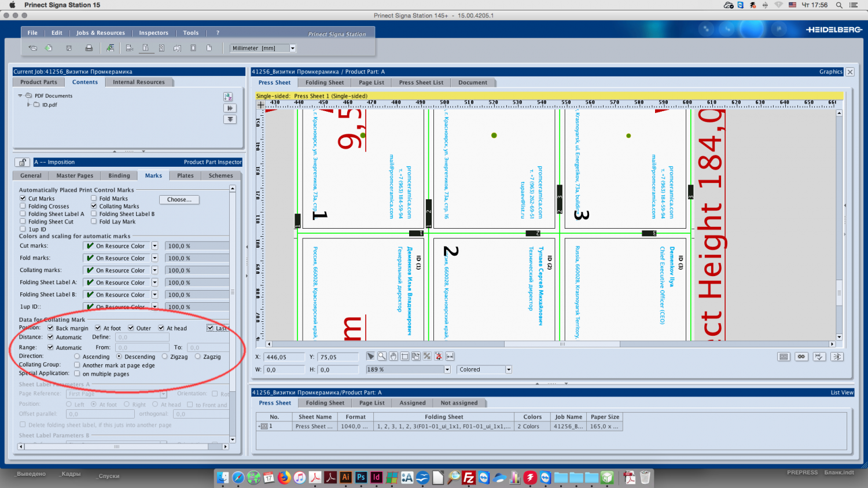868x488 pixels.
Task: Click the ruler origin crosshair icon
Action: click(260, 105)
